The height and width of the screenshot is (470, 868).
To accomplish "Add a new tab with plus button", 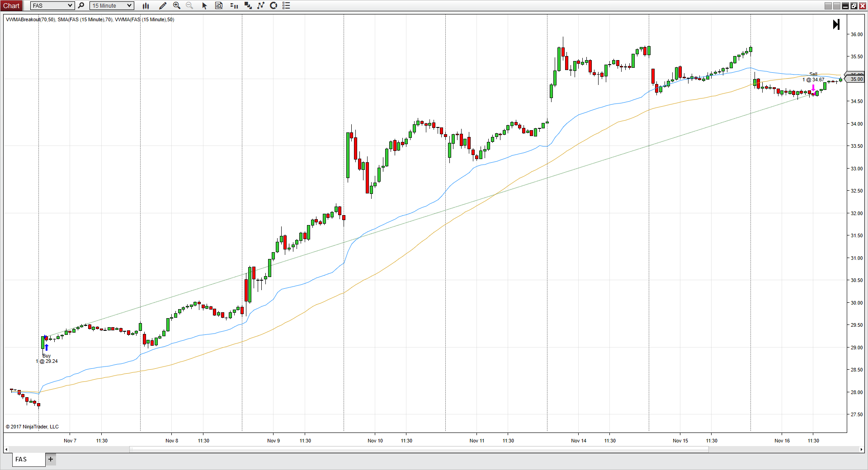I will [x=51, y=459].
